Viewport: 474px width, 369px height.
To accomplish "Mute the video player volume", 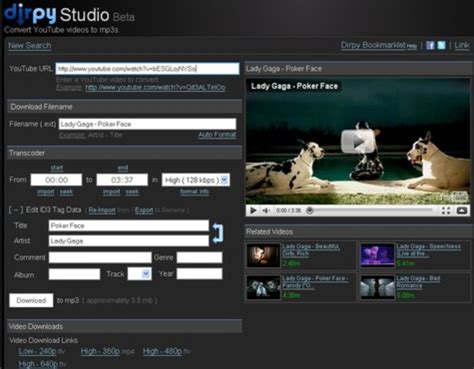I will 266,210.
